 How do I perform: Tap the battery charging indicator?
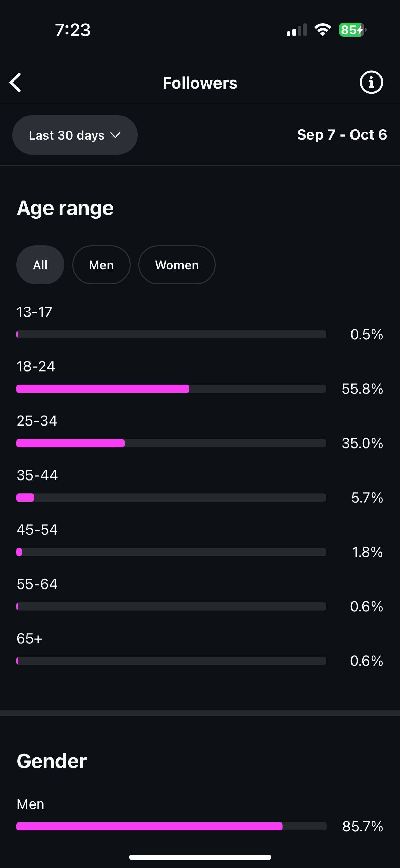pyautogui.click(x=352, y=30)
